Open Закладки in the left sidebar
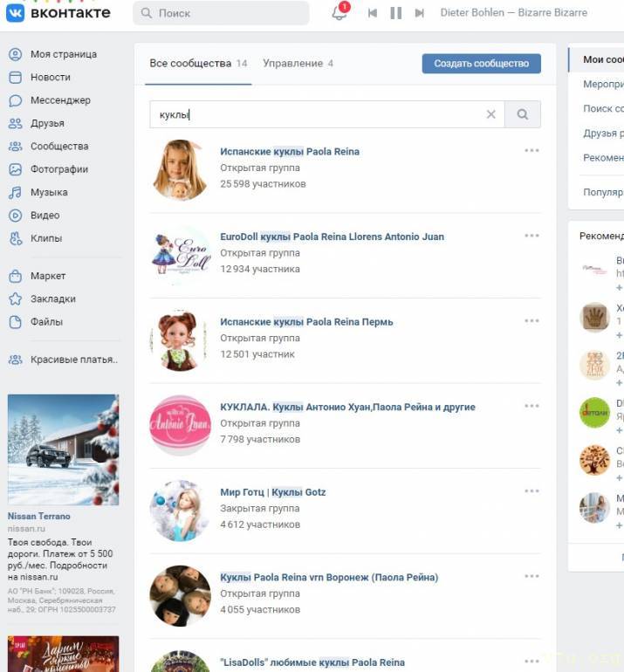The image size is (624, 672). click(52, 298)
